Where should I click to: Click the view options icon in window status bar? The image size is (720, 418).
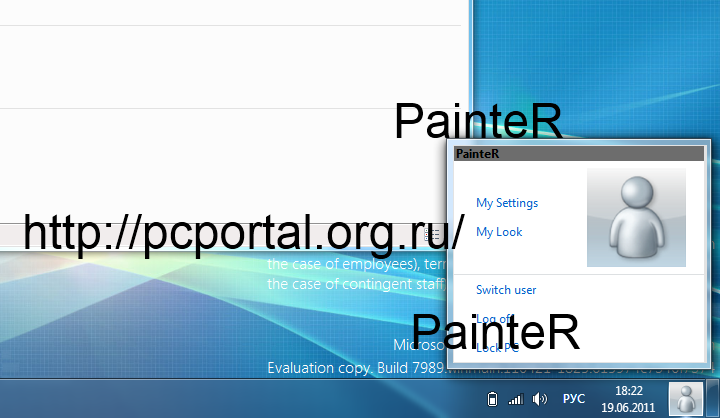click(431, 235)
